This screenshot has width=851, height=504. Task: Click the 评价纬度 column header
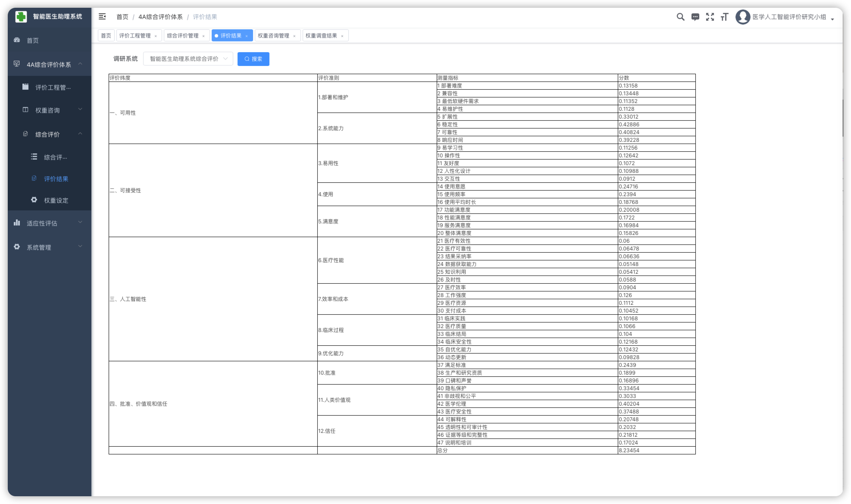[213, 78]
